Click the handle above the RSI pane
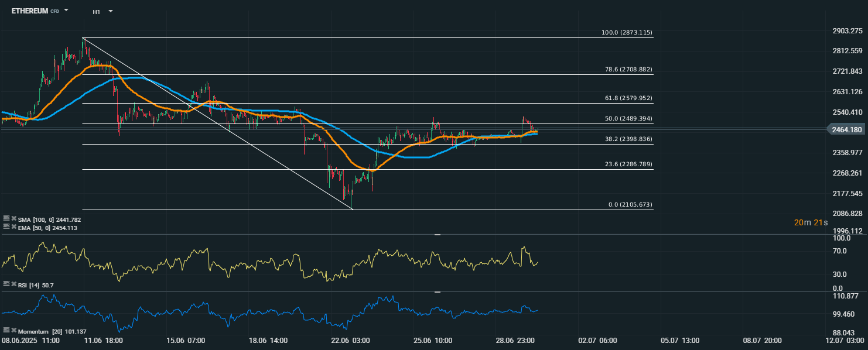 437,235
